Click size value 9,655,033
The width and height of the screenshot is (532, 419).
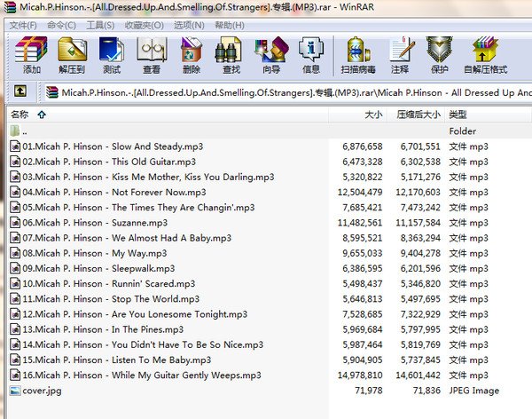tap(363, 253)
